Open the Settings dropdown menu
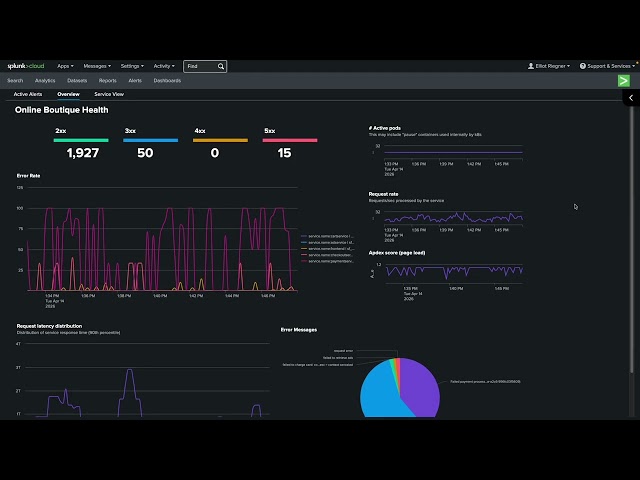Image resolution: width=640 pixels, height=480 pixels. tap(132, 66)
